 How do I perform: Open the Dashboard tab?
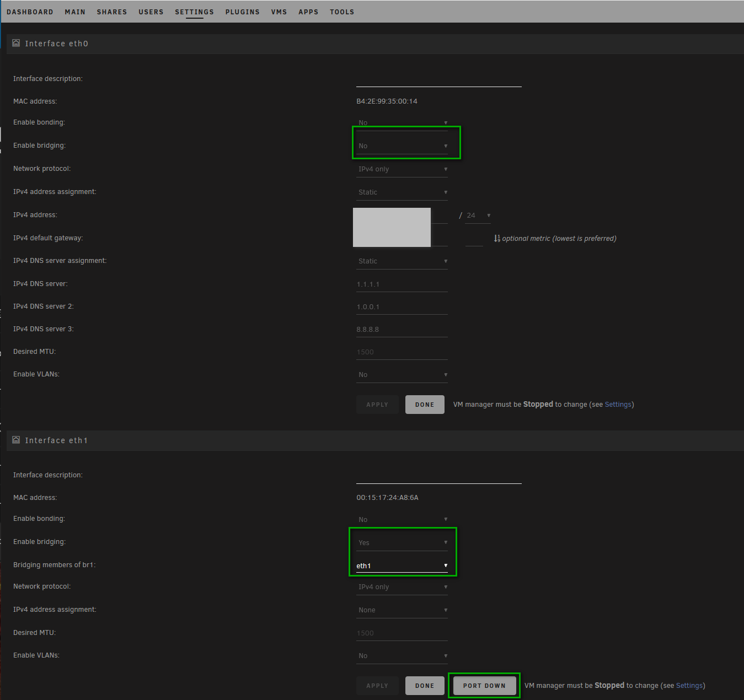(x=30, y=12)
